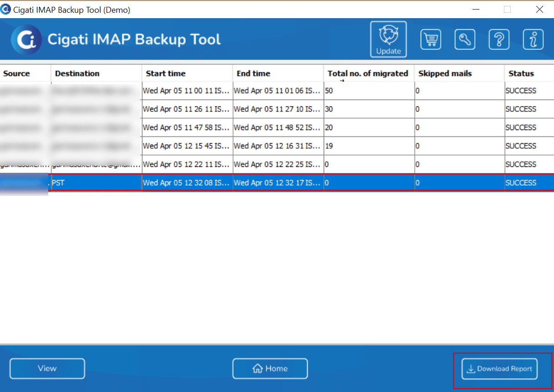Click SUCCESS status in the 20 mails row
The image size is (554, 392).
(529, 127)
